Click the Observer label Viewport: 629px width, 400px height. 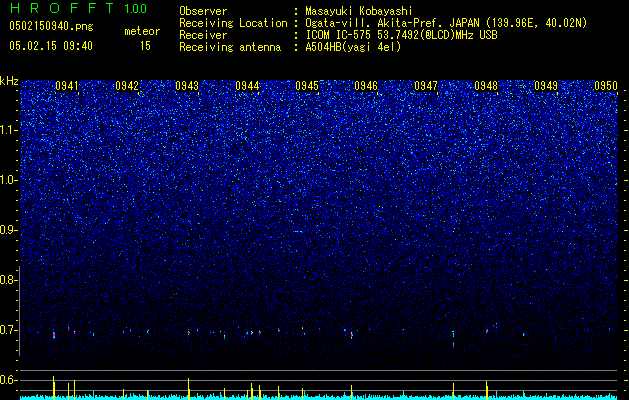pos(203,11)
